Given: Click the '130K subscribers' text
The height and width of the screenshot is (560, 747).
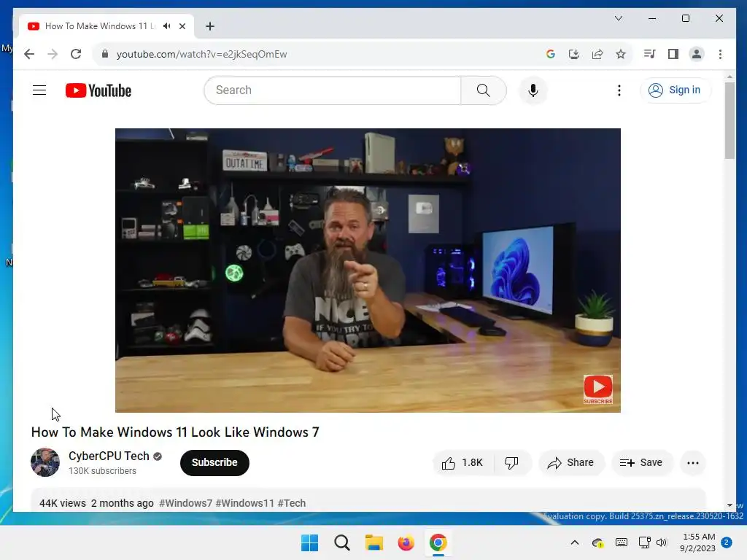Looking at the screenshot, I should click(102, 471).
